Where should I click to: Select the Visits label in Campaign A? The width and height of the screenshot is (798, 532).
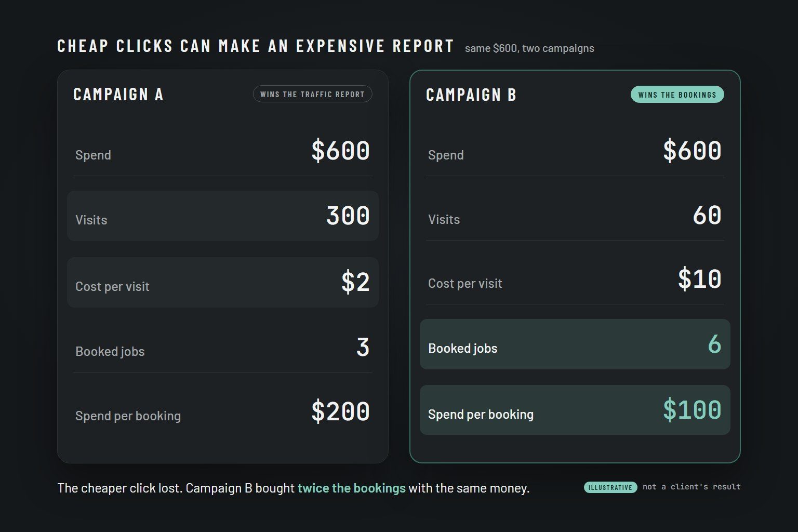[x=91, y=220]
